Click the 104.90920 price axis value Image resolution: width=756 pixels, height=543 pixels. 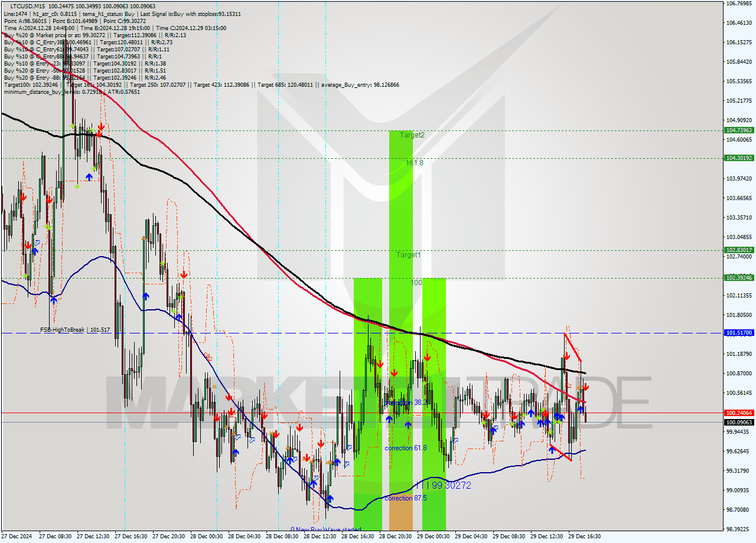pyautogui.click(x=739, y=120)
